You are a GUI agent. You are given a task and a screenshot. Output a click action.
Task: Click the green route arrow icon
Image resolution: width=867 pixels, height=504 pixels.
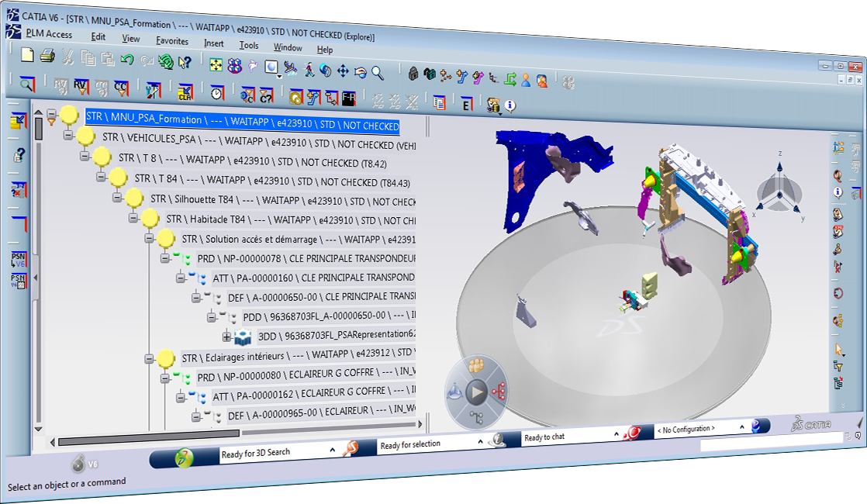click(x=510, y=80)
